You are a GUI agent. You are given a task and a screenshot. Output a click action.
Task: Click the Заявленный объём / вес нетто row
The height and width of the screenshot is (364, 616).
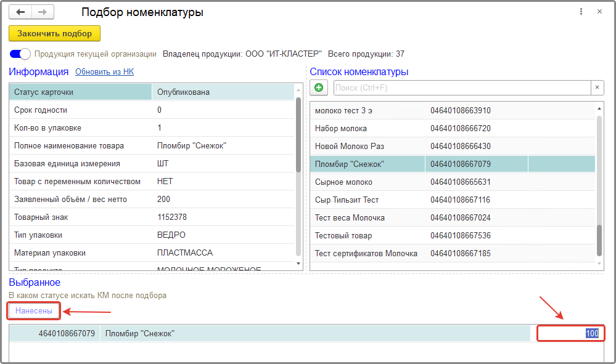pyautogui.click(x=152, y=200)
